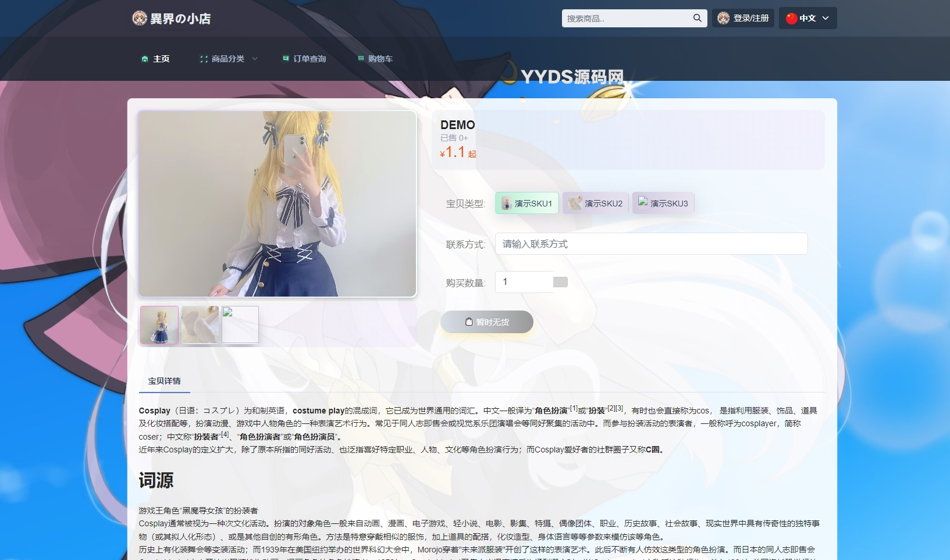Click the ¥1.1 起 price
The image size is (950, 560).
click(458, 152)
